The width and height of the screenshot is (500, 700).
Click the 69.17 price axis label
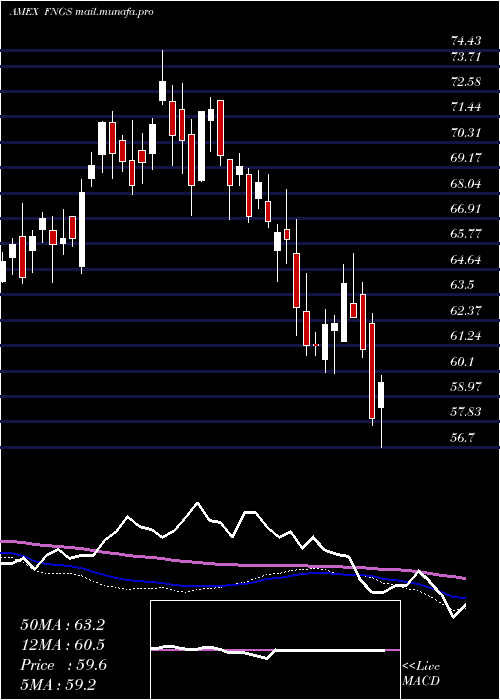click(466, 158)
